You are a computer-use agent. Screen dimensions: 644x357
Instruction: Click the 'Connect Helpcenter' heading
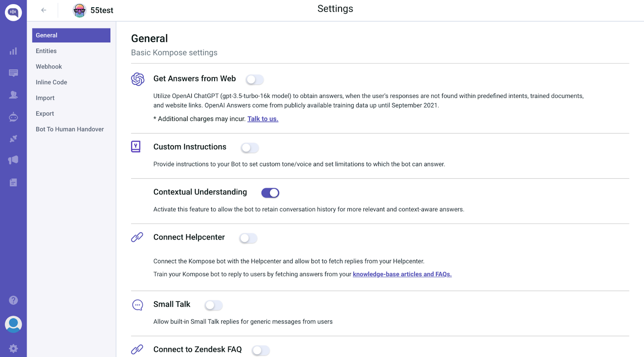coord(189,237)
